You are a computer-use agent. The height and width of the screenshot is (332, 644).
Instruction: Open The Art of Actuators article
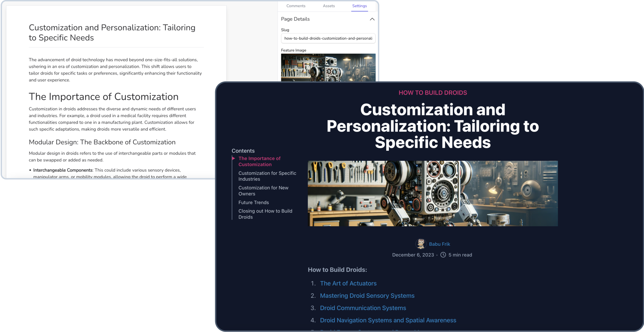(x=348, y=283)
